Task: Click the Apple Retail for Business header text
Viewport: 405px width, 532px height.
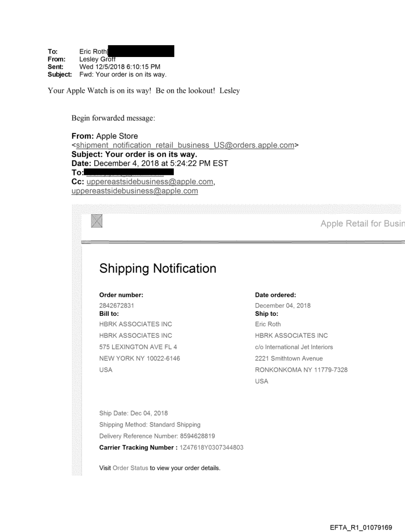Action: coord(362,224)
